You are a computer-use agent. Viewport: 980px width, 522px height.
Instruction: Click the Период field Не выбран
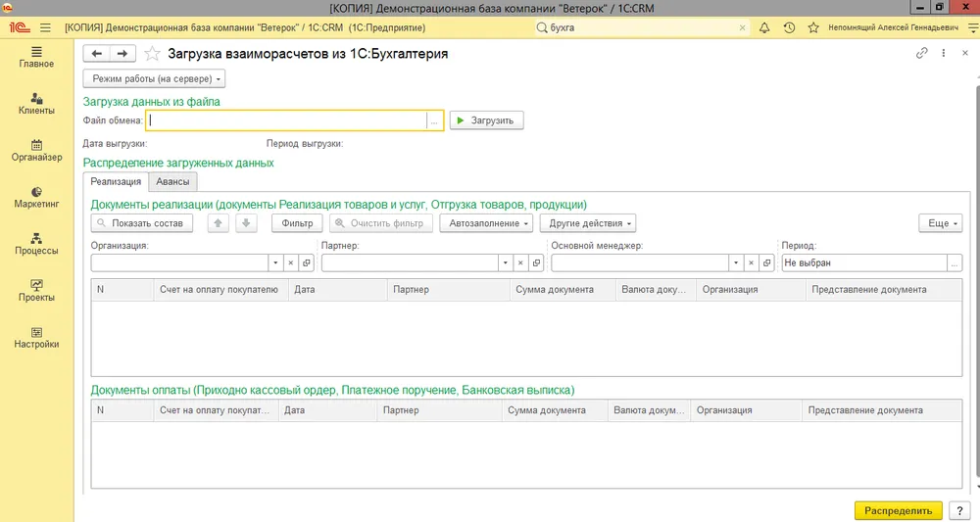864,262
